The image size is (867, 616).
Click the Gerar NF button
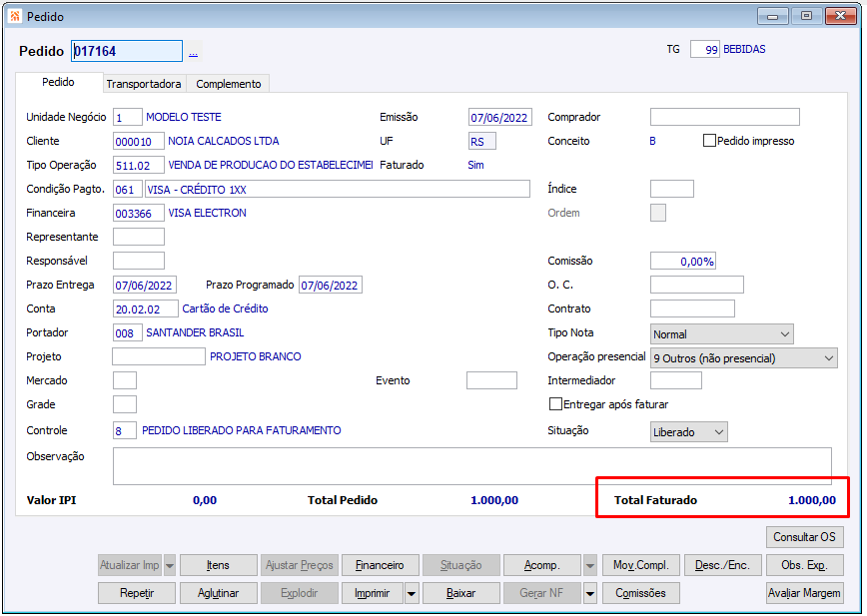point(542,593)
